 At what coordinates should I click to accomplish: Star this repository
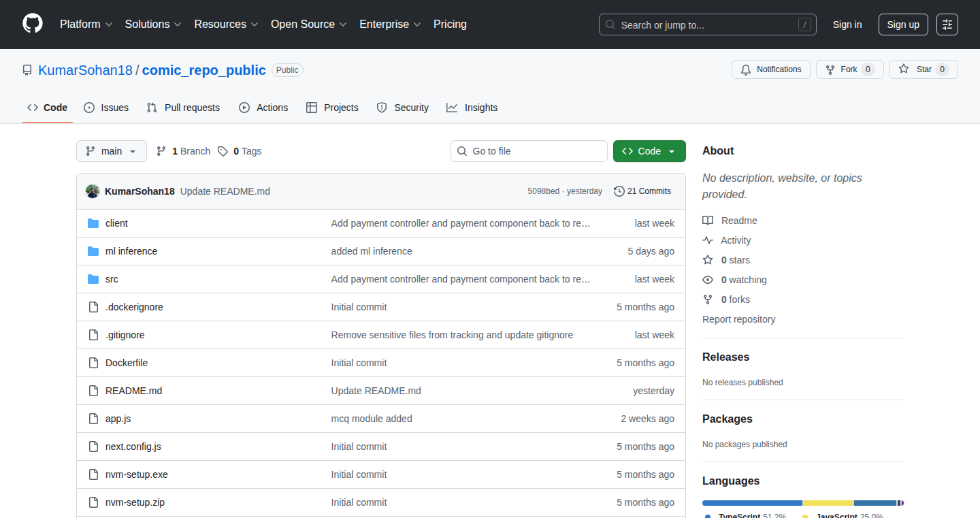click(x=924, y=69)
